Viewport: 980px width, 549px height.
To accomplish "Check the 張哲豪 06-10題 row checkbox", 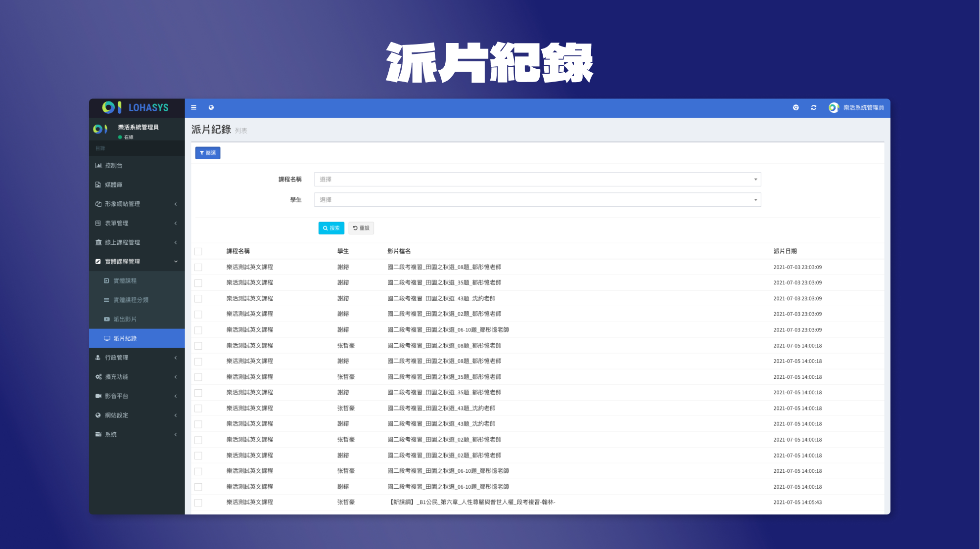I will click(x=198, y=471).
